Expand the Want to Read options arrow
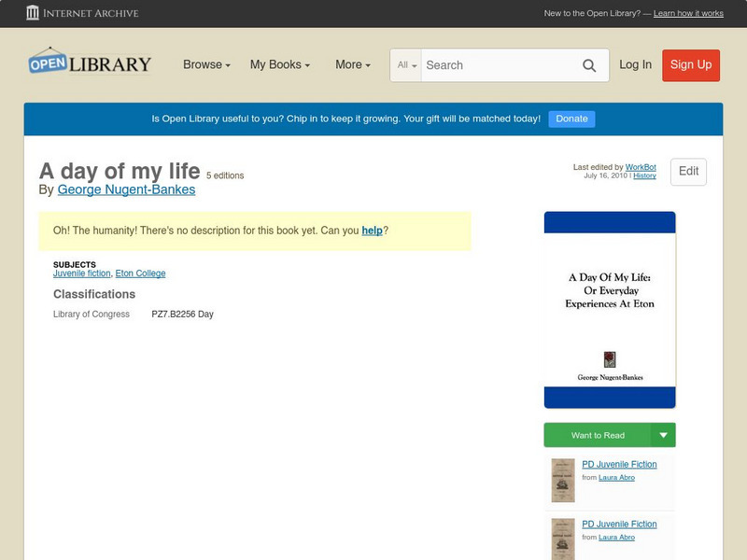This screenshot has height=560, width=747. (x=664, y=435)
